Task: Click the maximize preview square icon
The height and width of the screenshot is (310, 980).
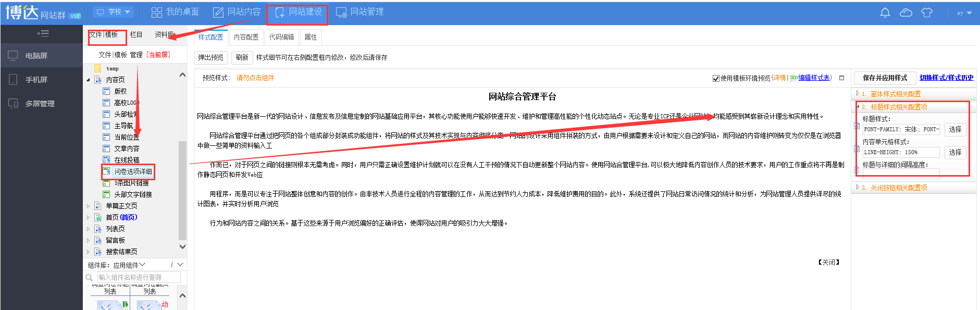Action: (841, 78)
